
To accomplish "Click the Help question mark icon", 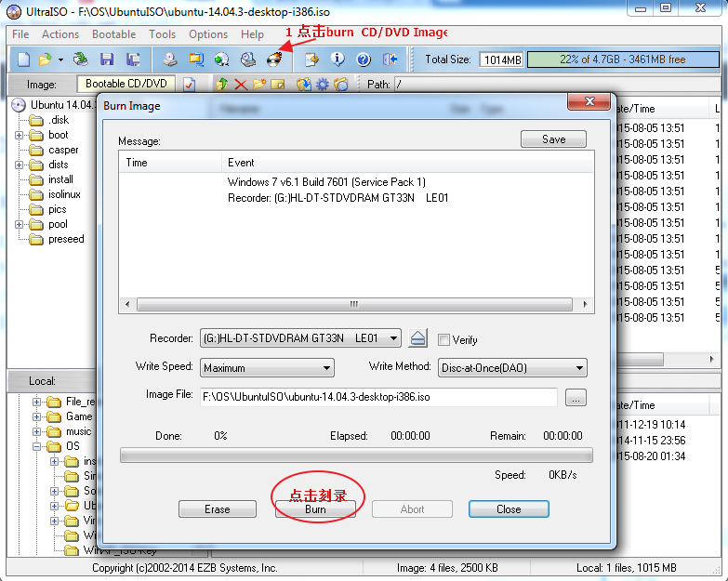I will tap(364, 59).
